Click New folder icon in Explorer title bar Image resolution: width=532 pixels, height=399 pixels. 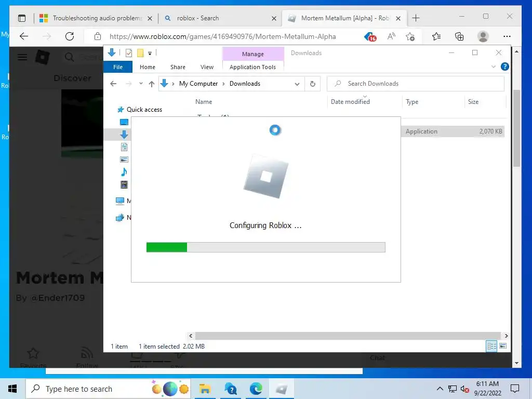[140, 53]
